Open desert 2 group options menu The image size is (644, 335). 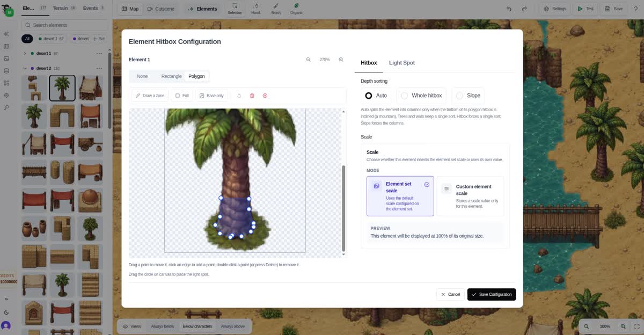[99, 68]
